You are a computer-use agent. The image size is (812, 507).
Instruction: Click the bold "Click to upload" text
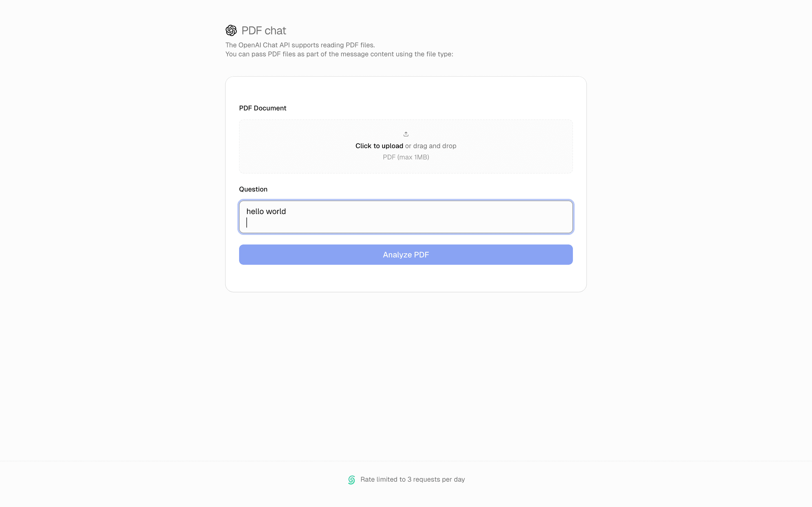(x=379, y=146)
